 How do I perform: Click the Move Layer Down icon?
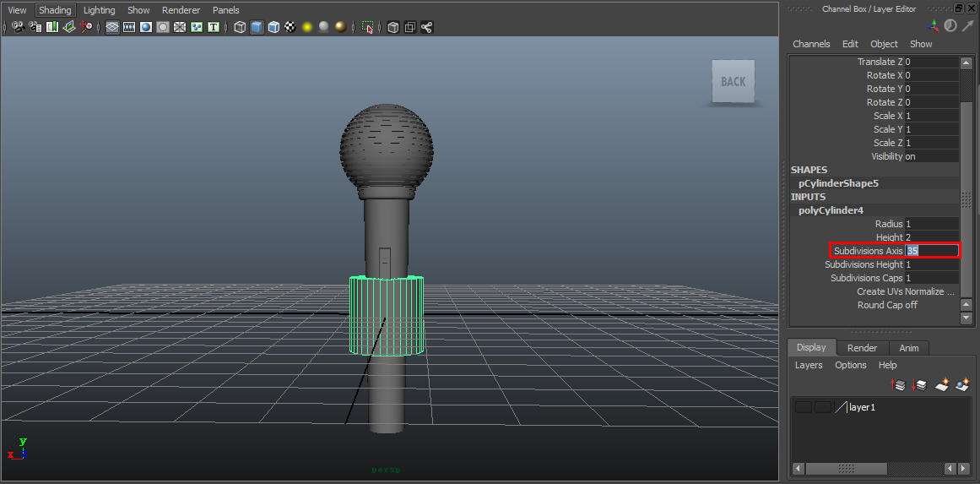918,385
